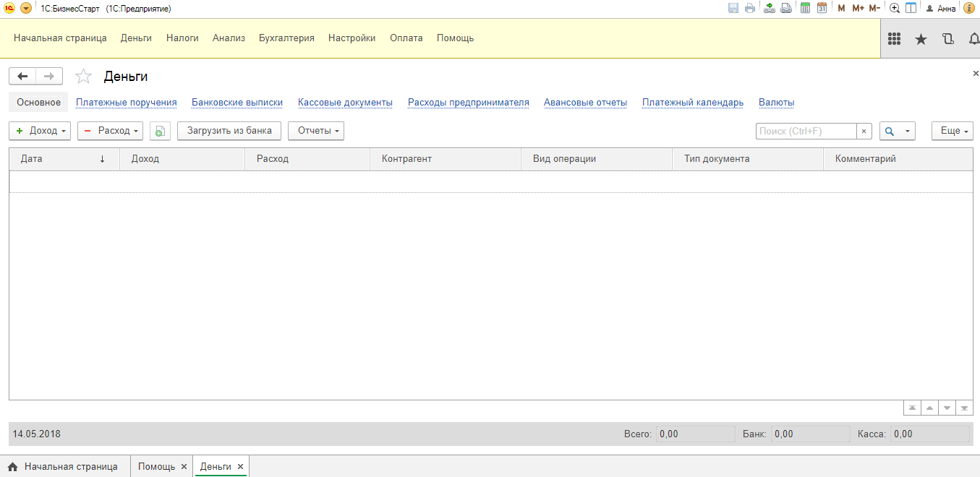Click the Вид операции column header
The width and height of the screenshot is (980, 477).
[x=597, y=159]
